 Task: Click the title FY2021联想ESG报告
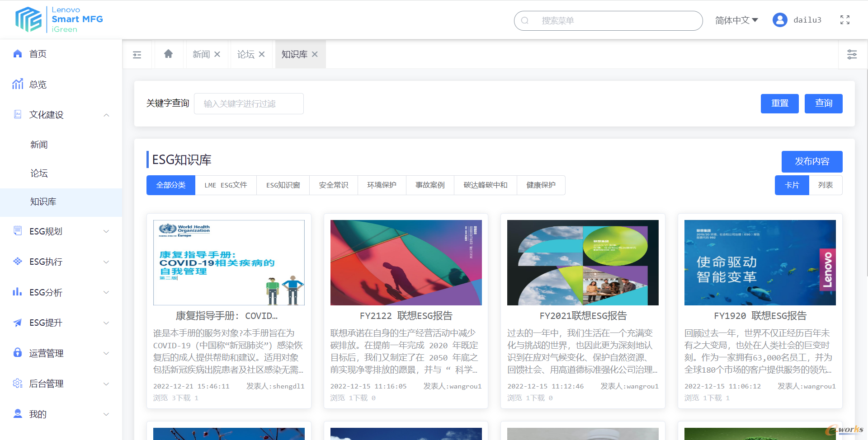583,316
